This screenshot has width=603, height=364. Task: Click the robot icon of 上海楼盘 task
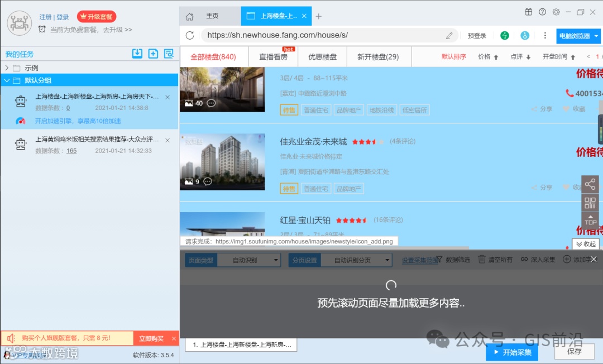[21, 102]
